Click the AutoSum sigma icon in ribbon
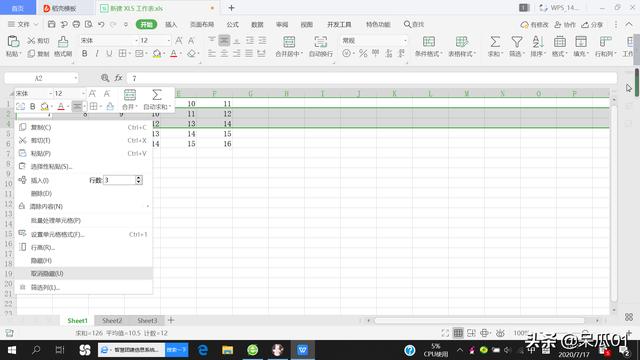 coord(495,42)
